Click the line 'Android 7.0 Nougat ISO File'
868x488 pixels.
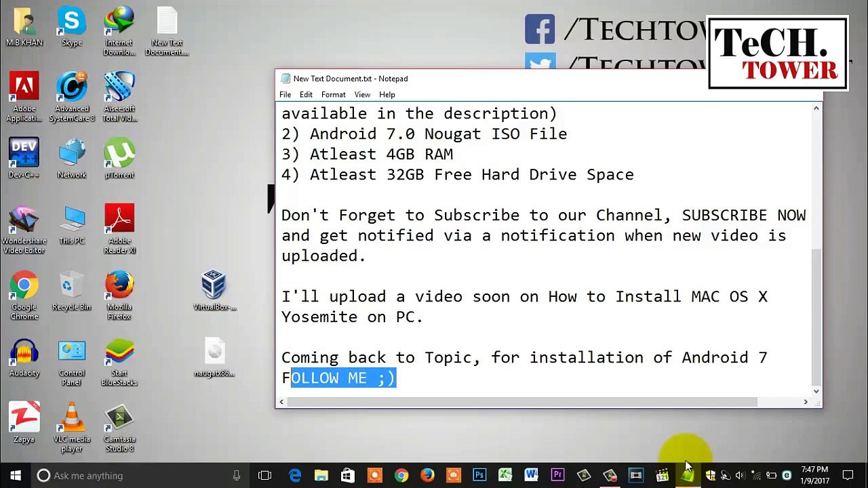point(438,134)
